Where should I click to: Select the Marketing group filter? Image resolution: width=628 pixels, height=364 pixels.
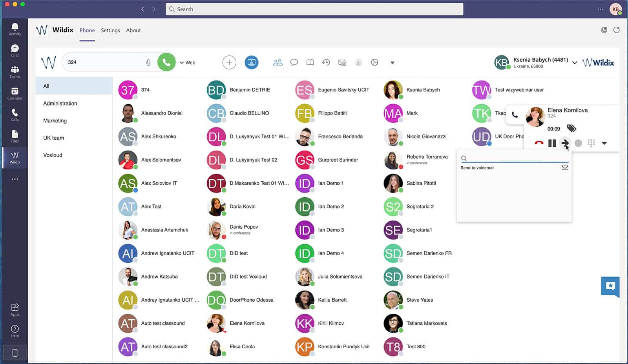pyautogui.click(x=55, y=120)
